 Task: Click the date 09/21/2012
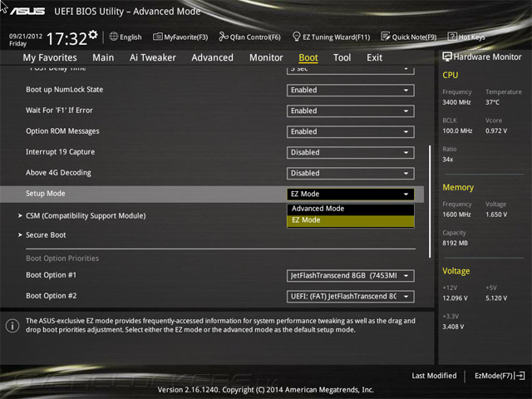point(26,36)
